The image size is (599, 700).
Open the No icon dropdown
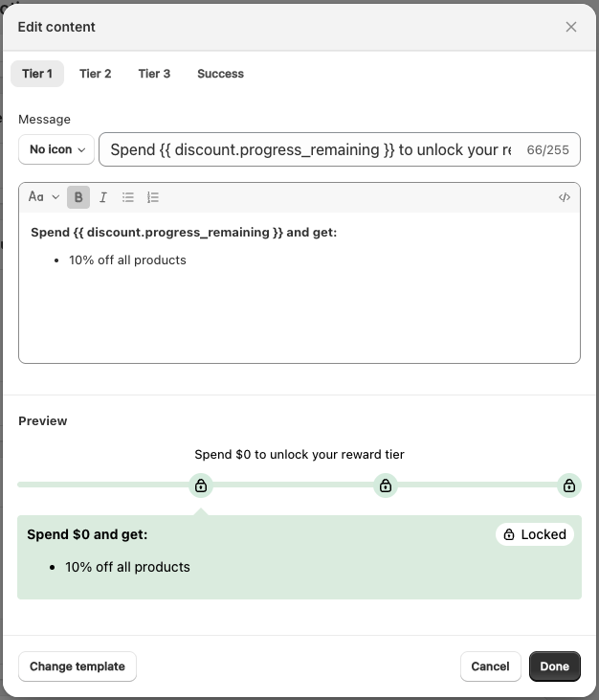coord(55,149)
